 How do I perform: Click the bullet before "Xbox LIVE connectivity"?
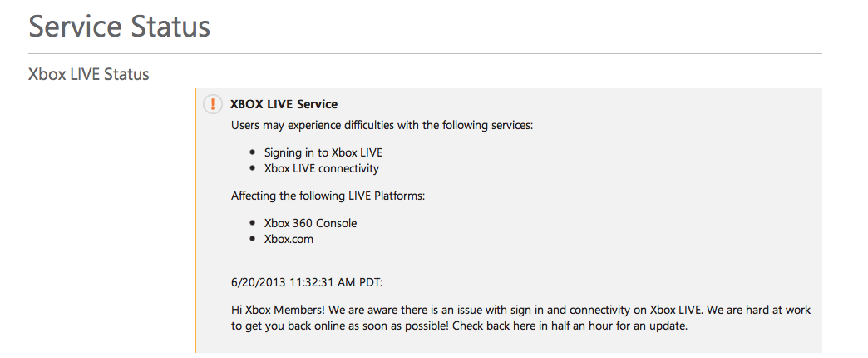[253, 169]
